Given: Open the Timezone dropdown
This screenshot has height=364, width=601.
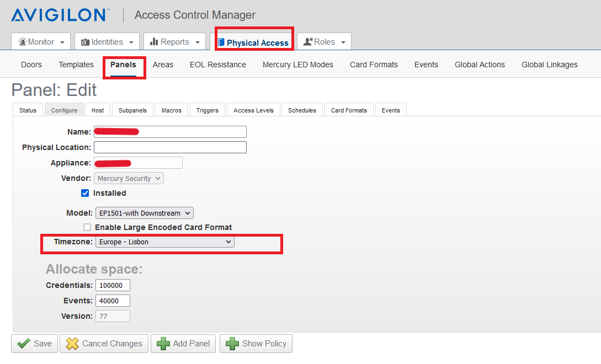Looking at the screenshot, I should coord(164,242).
